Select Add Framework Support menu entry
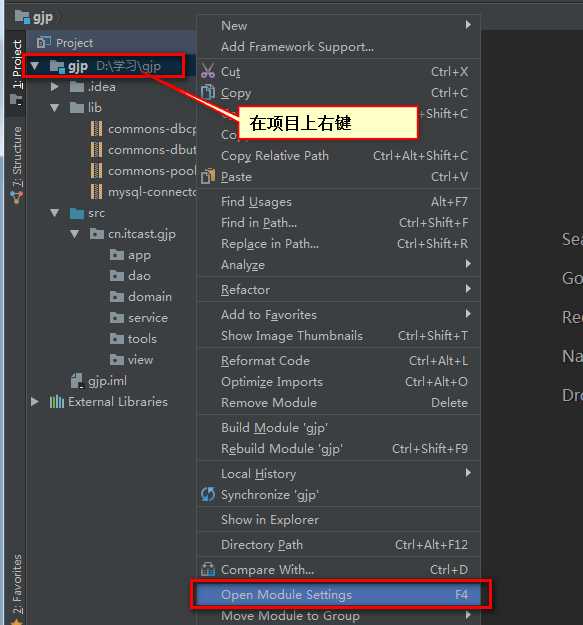Image resolution: width=583 pixels, height=625 pixels. [340, 47]
